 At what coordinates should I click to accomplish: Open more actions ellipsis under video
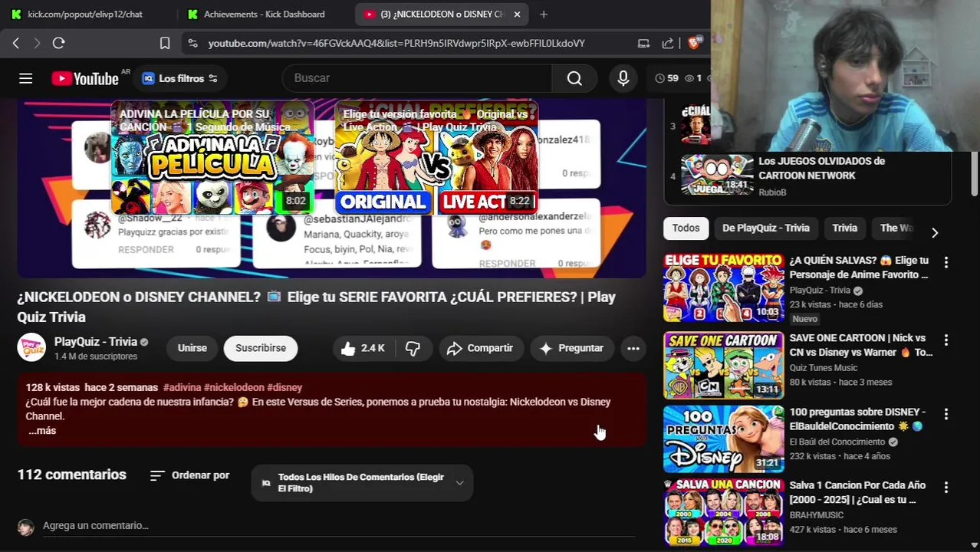pos(633,348)
